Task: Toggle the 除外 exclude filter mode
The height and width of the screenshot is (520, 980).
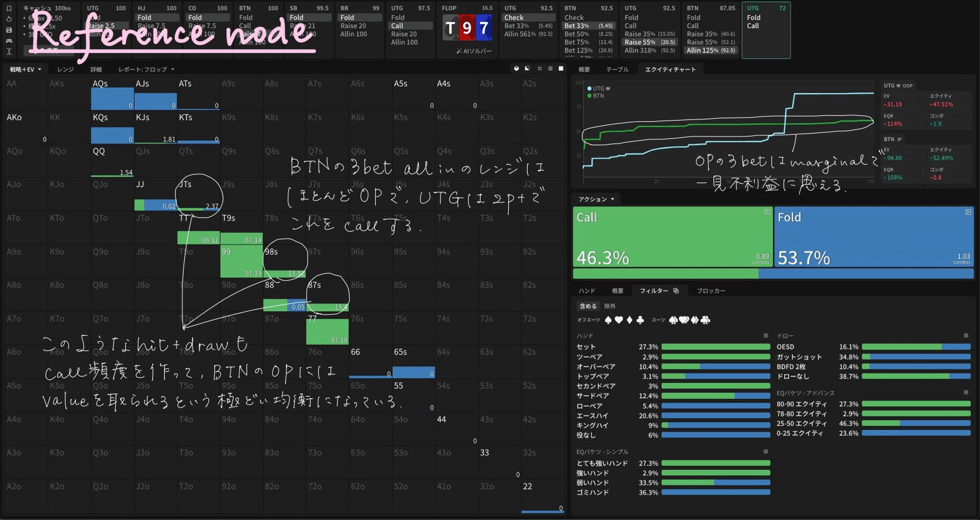Action: coord(610,306)
